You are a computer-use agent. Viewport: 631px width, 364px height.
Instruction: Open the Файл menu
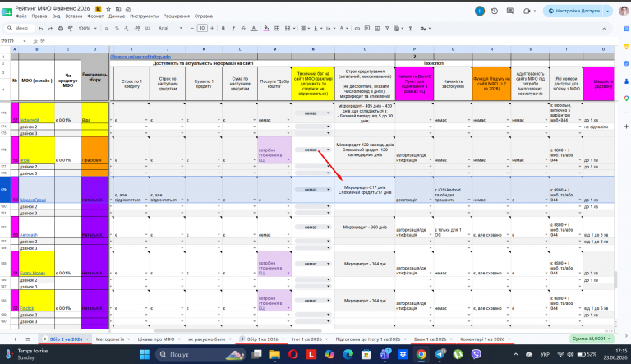tap(21, 16)
